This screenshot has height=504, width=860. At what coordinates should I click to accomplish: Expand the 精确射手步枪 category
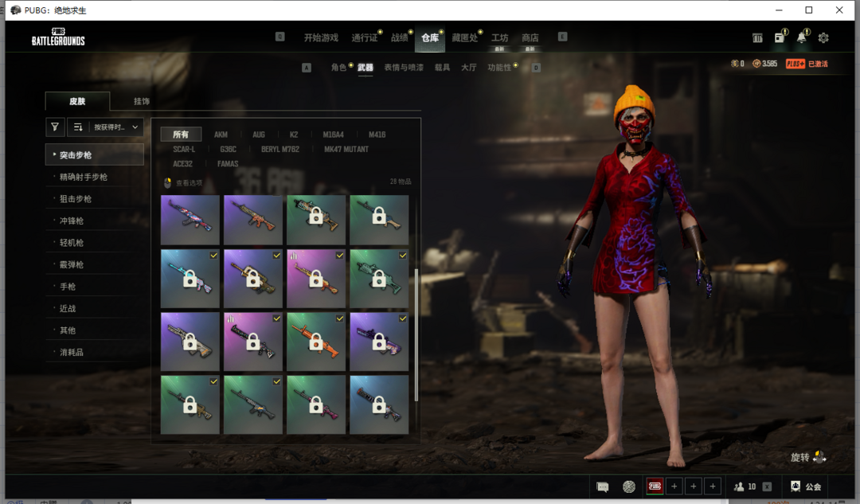[94, 177]
